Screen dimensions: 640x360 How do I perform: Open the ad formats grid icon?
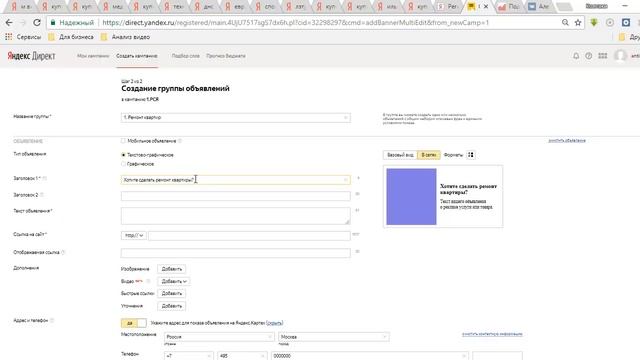click(471, 155)
